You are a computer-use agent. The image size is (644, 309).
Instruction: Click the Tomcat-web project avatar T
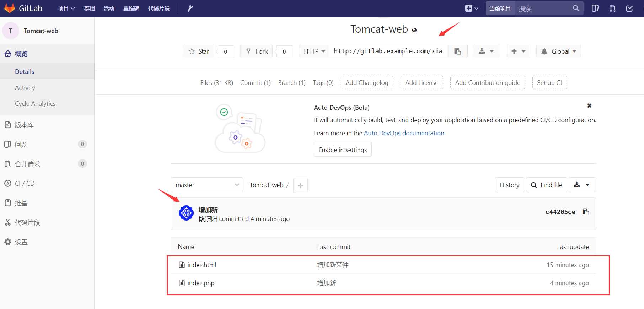point(11,31)
